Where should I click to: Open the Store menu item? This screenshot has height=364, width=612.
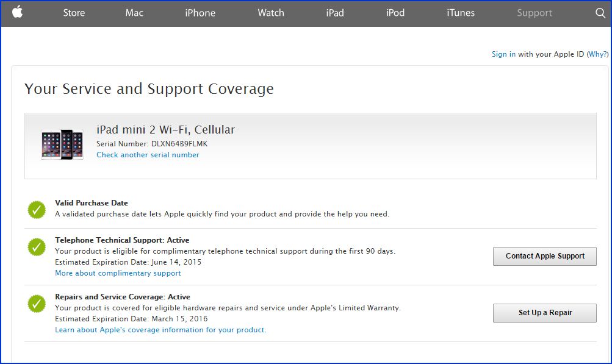[x=74, y=13]
